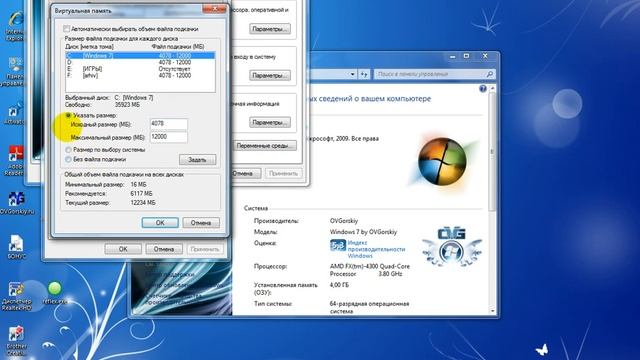Click scroll up arrow in Control Panel window
Image resolution: width=640 pixels, height=360 pixels.
coord(493,88)
